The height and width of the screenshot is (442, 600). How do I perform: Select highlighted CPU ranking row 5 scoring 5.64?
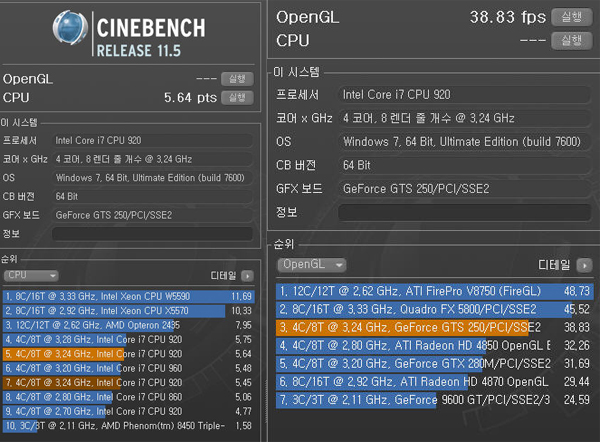click(129, 354)
